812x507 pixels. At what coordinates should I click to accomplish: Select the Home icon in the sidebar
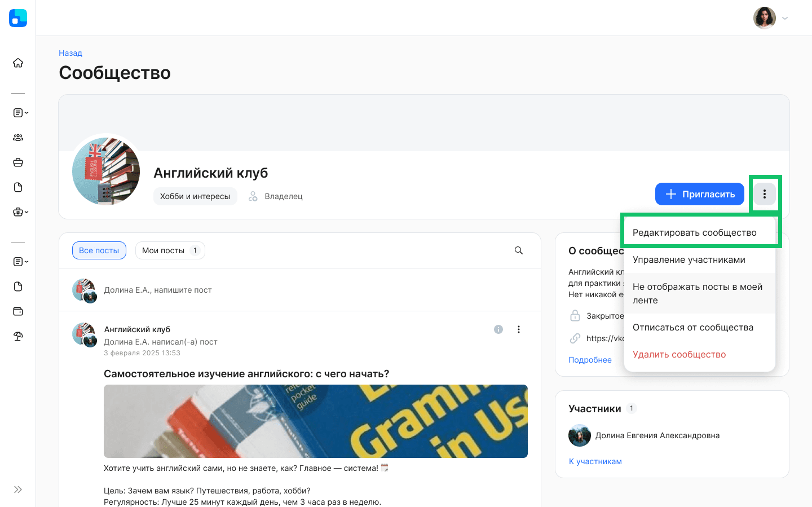[x=18, y=63]
